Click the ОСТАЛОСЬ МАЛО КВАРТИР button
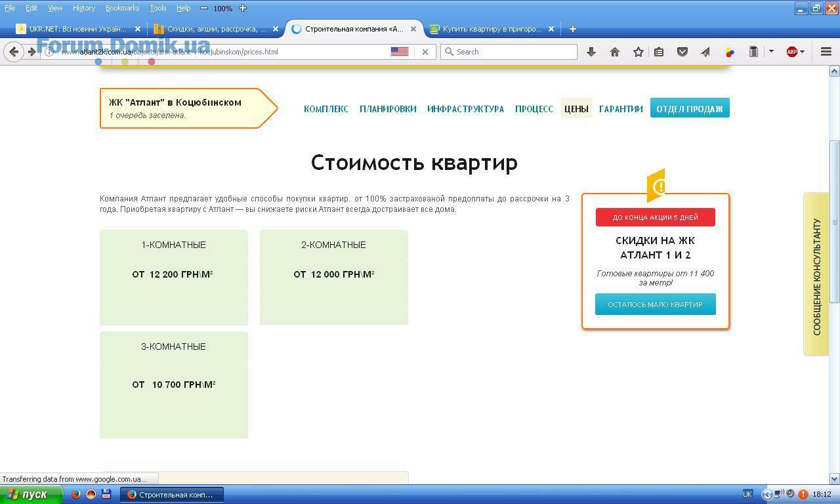 click(656, 304)
